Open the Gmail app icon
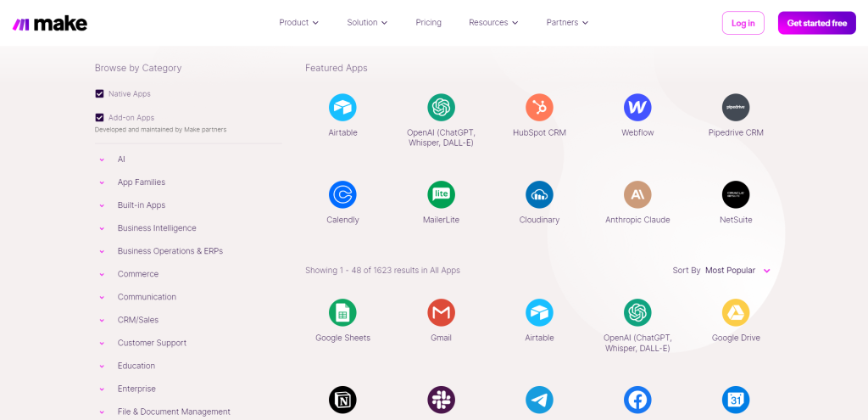The width and height of the screenshot is (868, 420). [441, 312]
